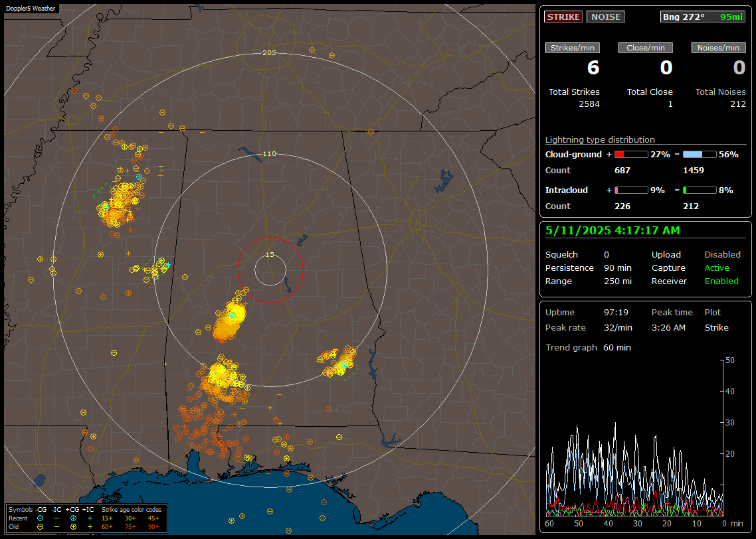Click the Trend graph 60 min label
756x539 pixels.
point(588,348)
